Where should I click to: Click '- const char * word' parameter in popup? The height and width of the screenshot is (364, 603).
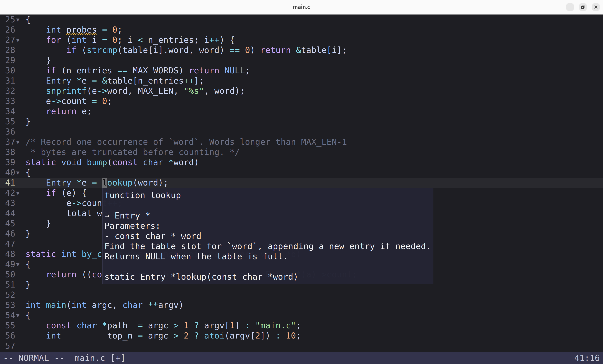(x=153, y=236)
